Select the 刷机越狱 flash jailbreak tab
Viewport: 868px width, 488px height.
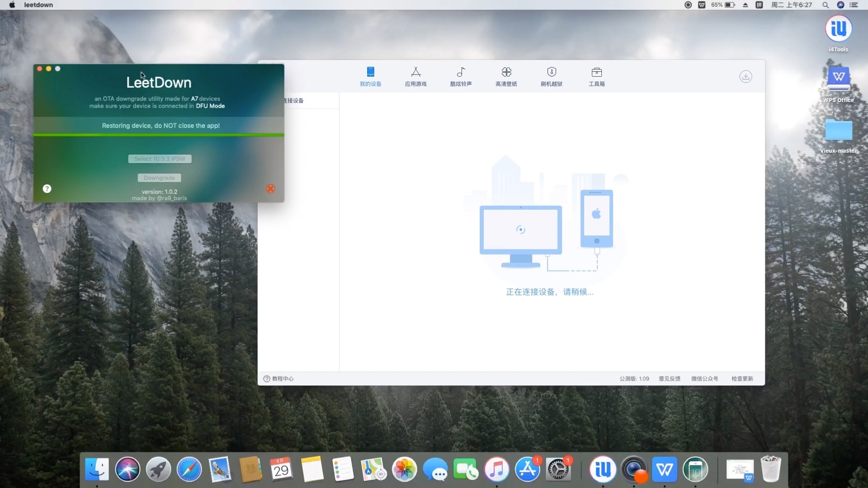551,76
